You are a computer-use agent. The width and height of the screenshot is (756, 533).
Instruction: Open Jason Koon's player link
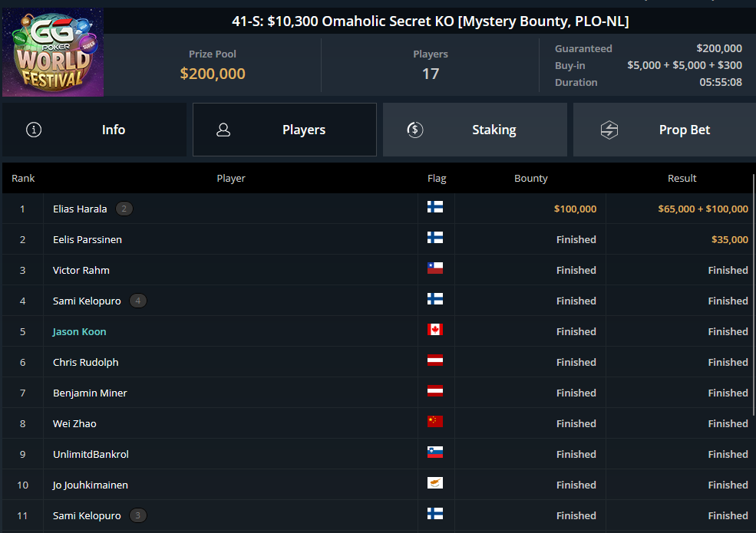[x=80, y=331]
